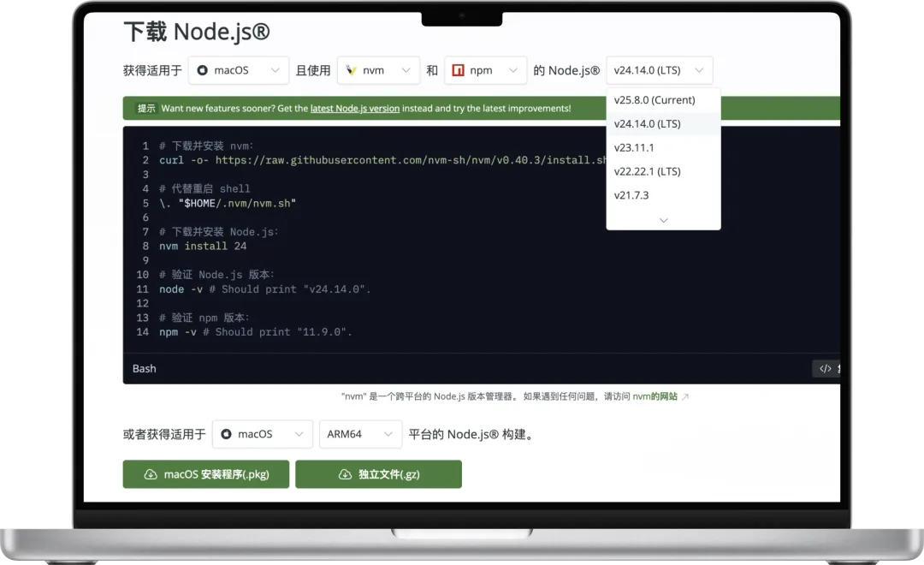The height and width of the screenshot is (565, 924).
Task: Click the nvm logo icon in dropdown
Action: point(352,70)
